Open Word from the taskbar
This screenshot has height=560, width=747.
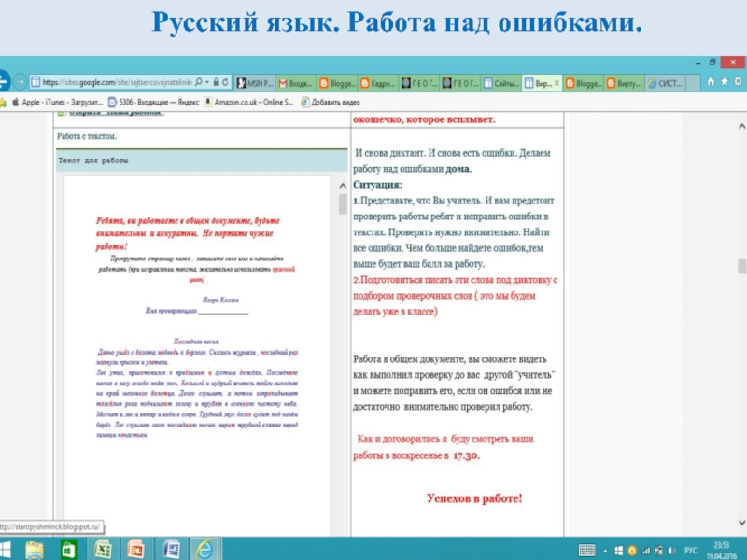click(x=171, y=548)
